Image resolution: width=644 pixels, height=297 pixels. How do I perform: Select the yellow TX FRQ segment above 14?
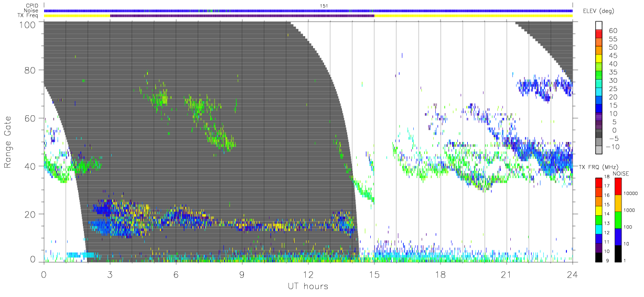[x=599, y=211]
